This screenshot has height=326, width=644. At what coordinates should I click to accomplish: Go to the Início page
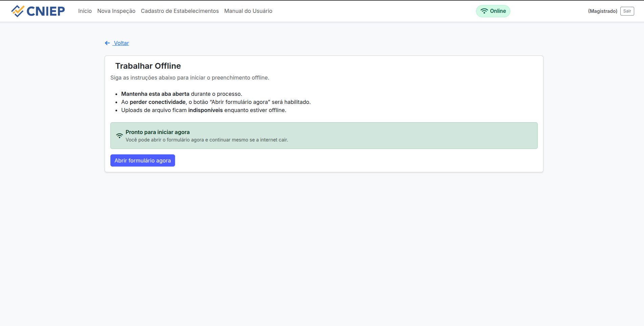click(x=85, y=11)
